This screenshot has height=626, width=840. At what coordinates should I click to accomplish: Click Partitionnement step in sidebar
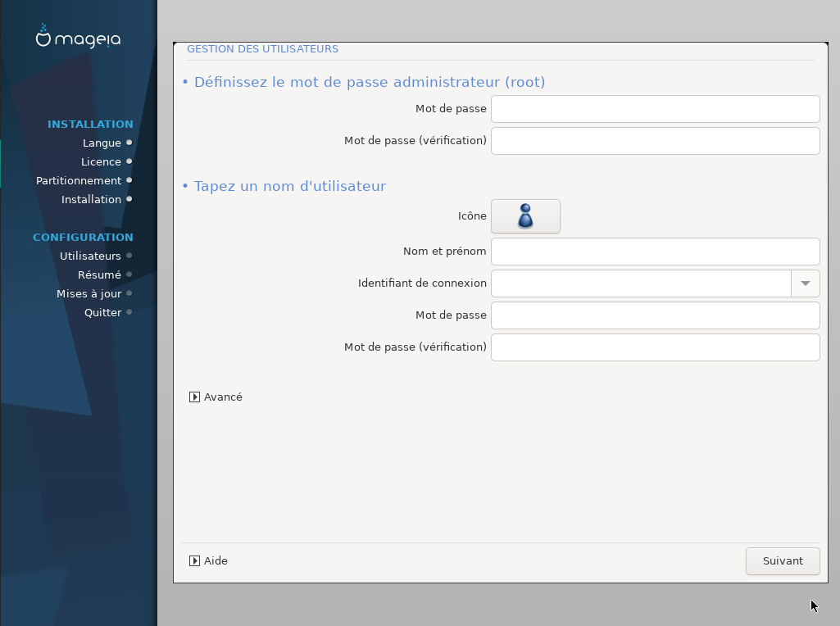click(x=79, y=181)
